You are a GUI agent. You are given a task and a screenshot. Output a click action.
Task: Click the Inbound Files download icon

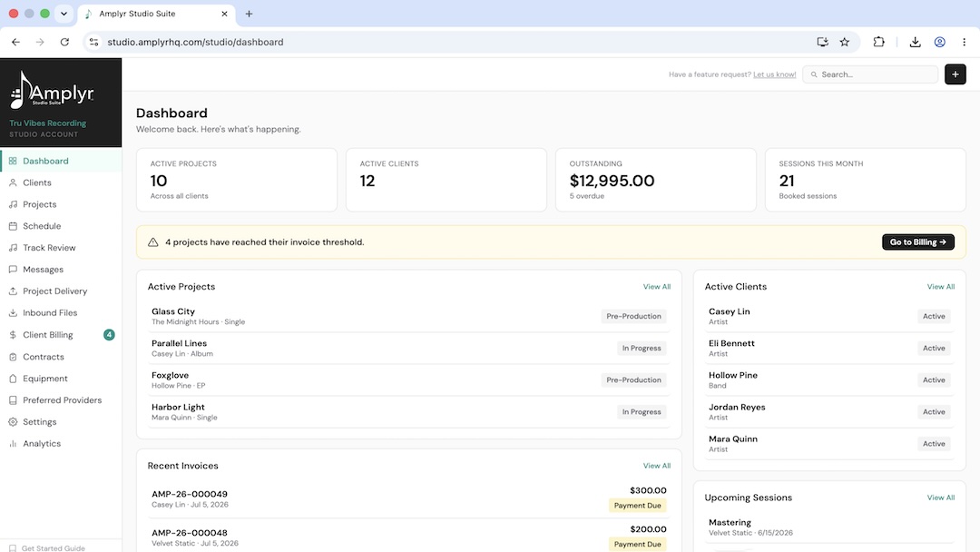[x=13, y=312]
